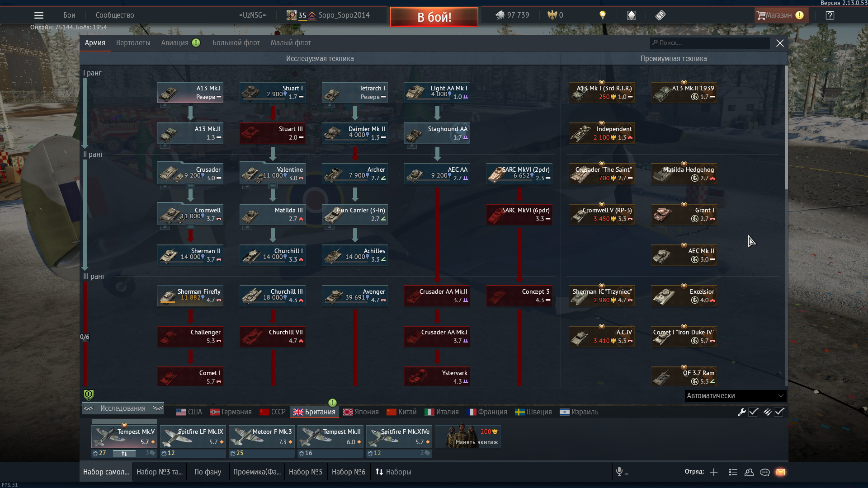Select the По фану preset tab
The image size is (868, 488).
208,472
